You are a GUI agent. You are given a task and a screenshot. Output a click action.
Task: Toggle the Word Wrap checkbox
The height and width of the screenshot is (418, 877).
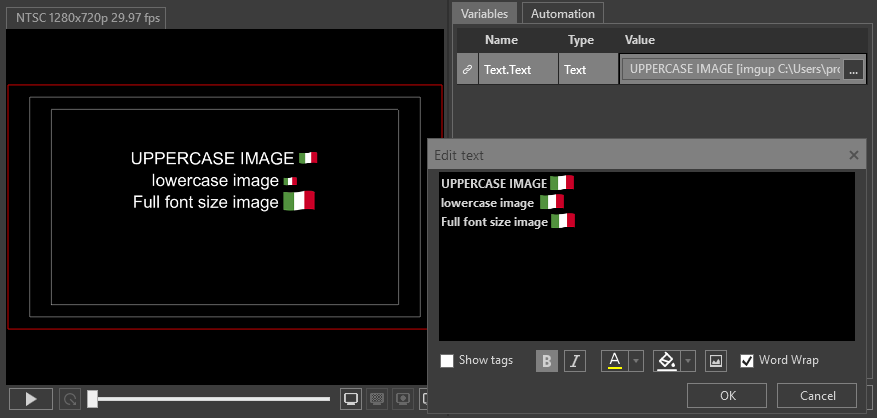[747, 360]
